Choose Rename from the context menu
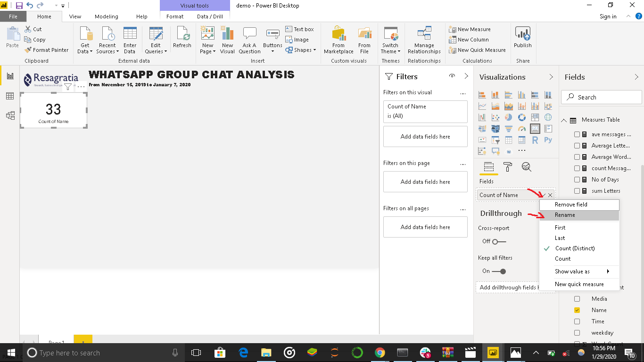This screenshot has width=644, height=362. coord(579,215)
